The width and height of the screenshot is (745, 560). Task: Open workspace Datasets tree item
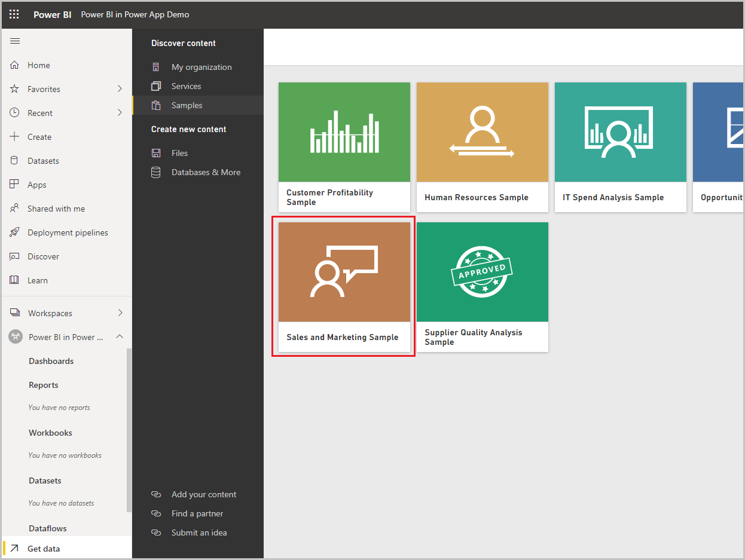pos(45,481)
